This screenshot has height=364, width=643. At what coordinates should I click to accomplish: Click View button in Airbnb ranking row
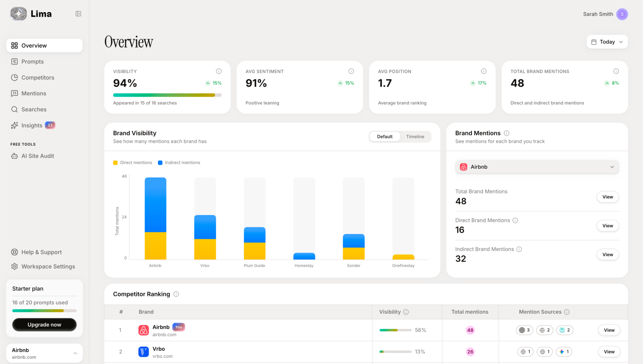609,330
